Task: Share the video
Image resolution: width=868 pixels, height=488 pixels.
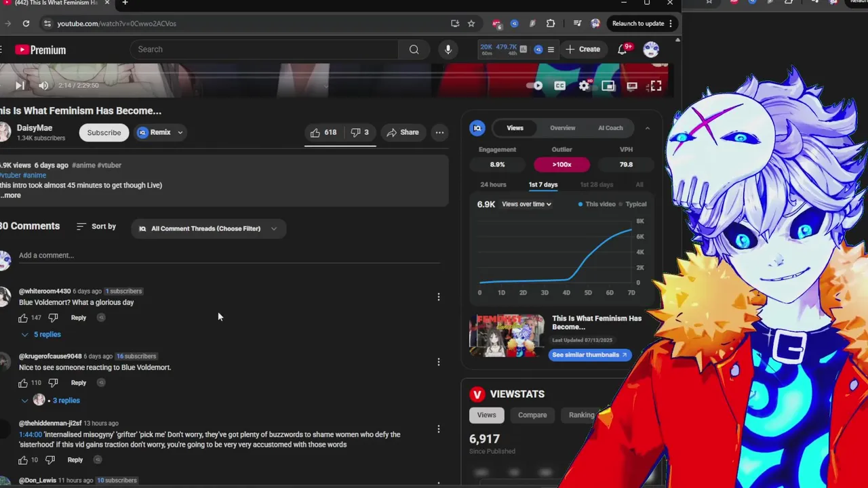Action: click(x=403, y=132)
